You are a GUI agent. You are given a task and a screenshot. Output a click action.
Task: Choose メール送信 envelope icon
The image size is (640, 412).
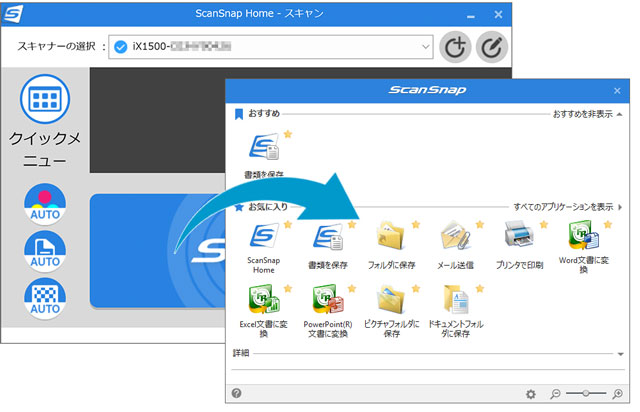[456, 236]
